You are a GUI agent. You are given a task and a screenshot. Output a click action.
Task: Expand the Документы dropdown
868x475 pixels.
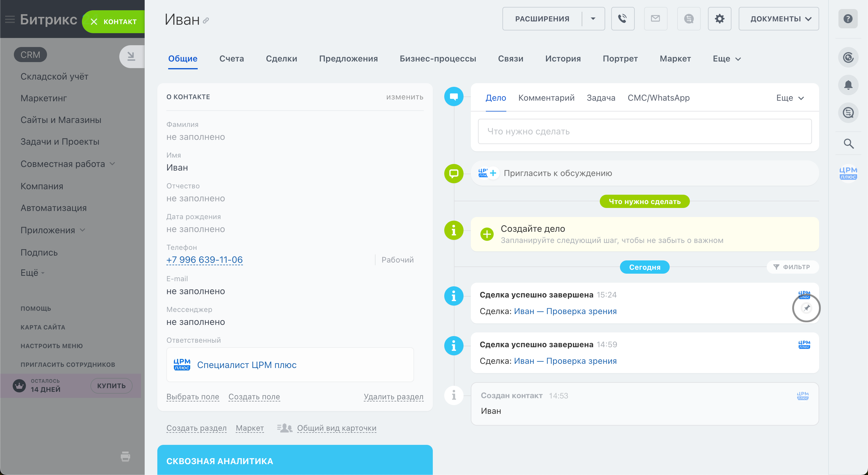click(x=779, y=19)
